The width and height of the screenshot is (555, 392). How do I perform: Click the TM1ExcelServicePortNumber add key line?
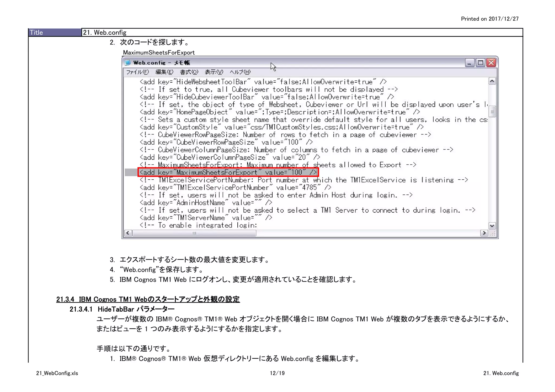235,187
